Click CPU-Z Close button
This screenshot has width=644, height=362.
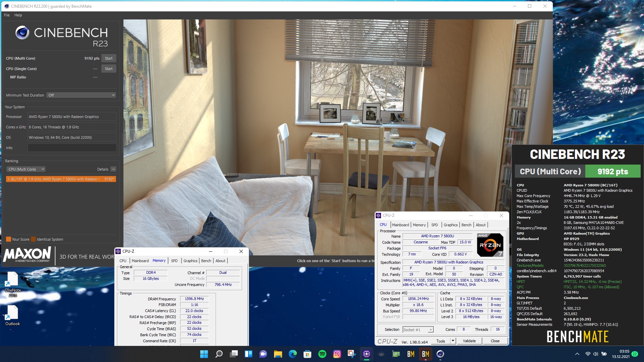[495, 341]
